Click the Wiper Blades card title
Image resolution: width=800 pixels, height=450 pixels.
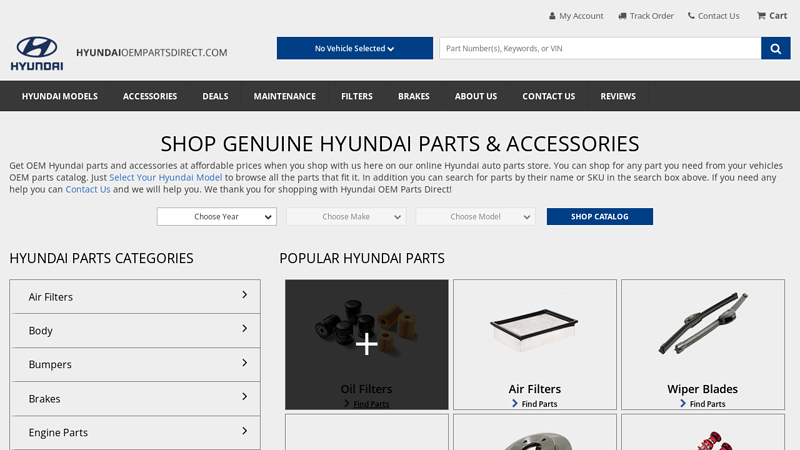coord(703,389)
